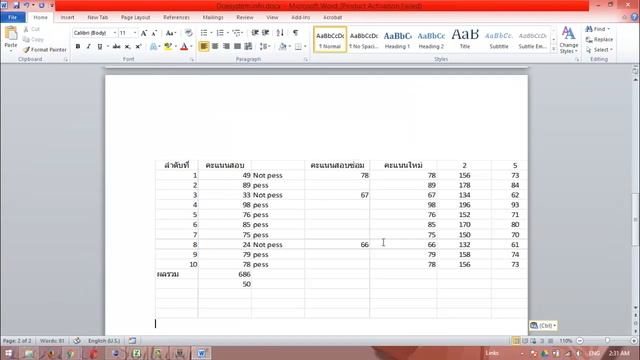Click the Word icon in taskbar

(x=201, y=353)
